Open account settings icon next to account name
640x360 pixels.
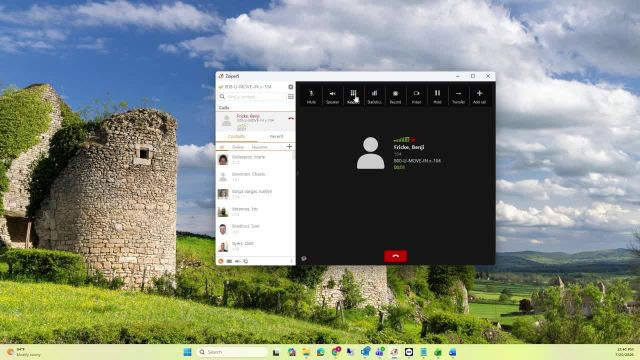[291, 87]
